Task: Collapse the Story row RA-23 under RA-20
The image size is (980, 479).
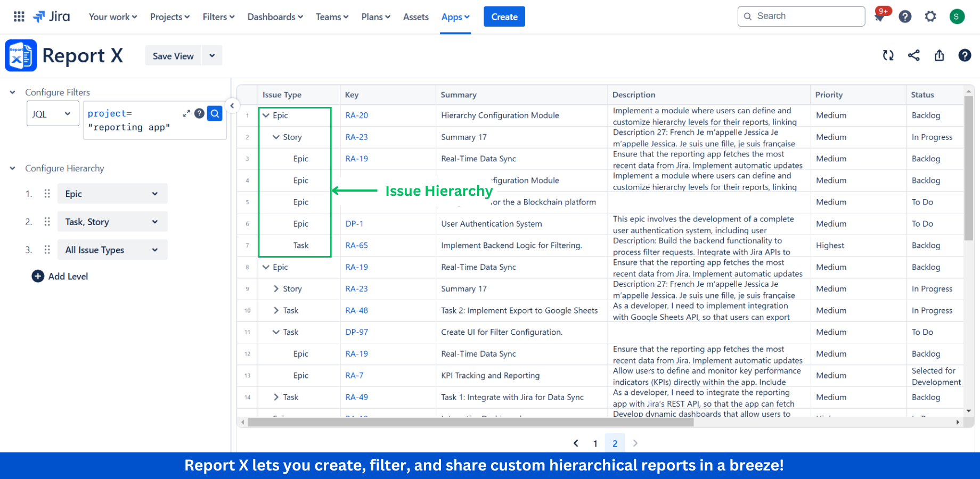Action: point(276,137)
